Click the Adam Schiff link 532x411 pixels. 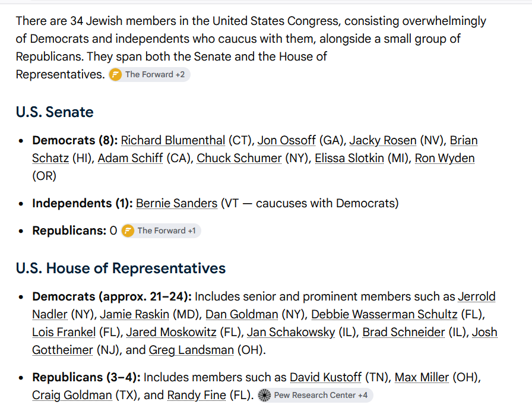pos(130,159)
